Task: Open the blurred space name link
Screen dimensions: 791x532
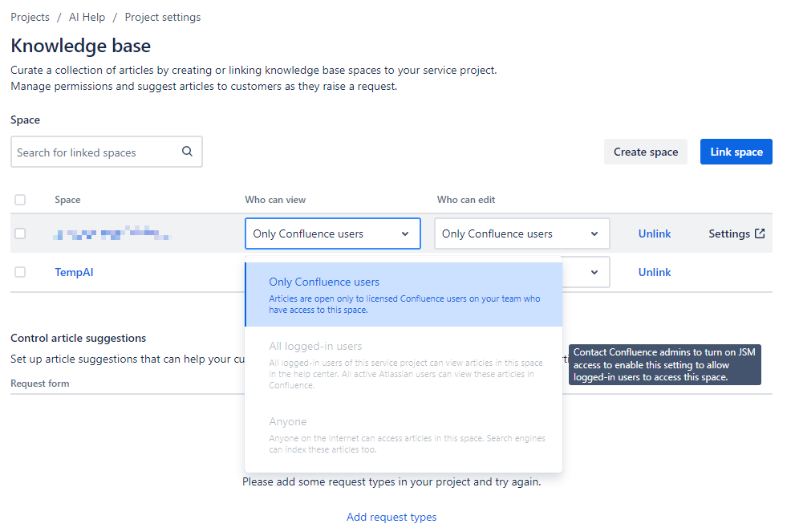Action: [x=112, y=234]
